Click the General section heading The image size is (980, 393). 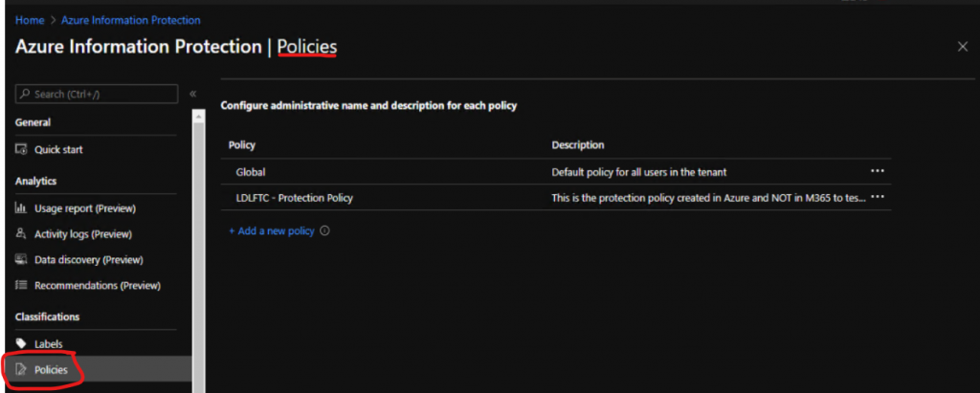(33, 122)
